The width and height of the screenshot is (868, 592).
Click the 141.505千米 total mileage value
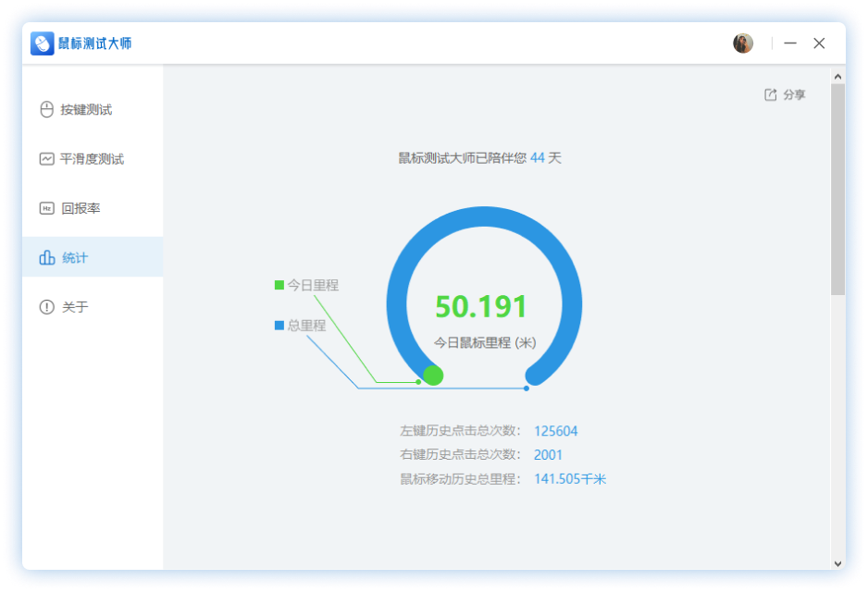570,479
